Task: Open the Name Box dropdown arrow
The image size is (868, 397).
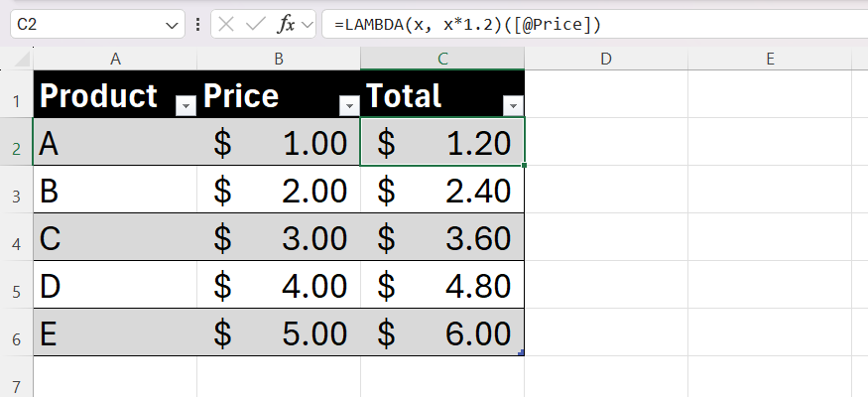Action: pos(171,25)
